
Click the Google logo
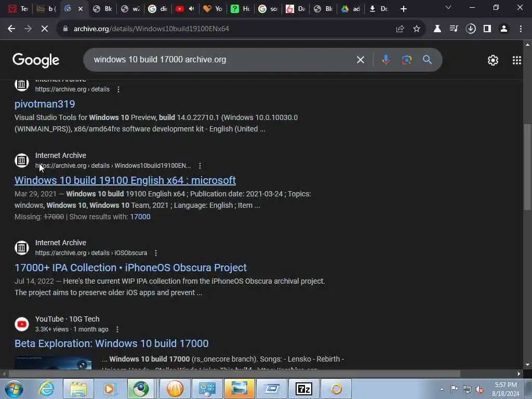pos(36,60)
